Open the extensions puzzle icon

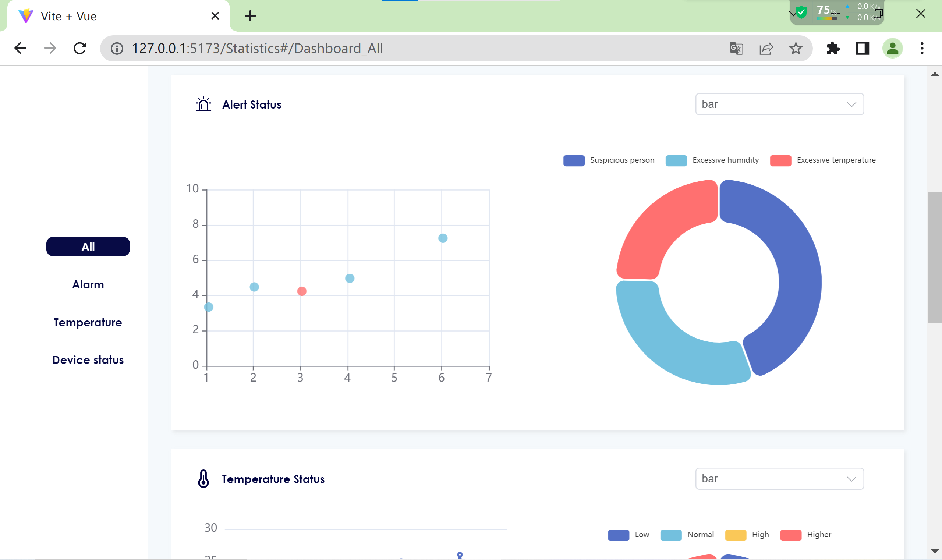[x=833, y=48]
